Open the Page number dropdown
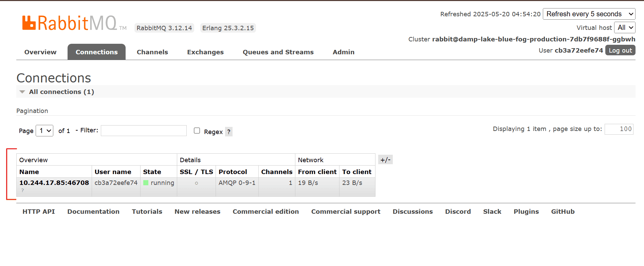This screenshot has width=644, height=266. pos(44,131)
